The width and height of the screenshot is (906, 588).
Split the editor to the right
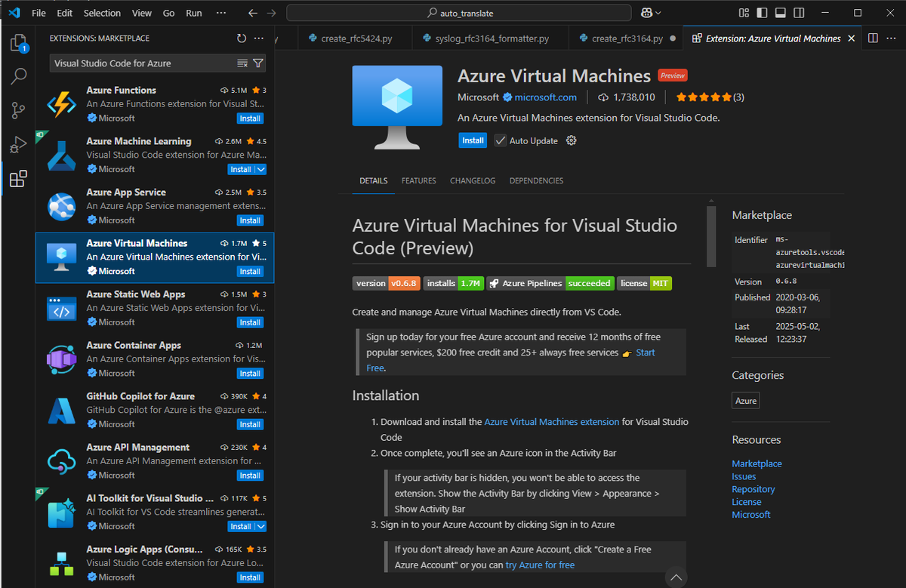pos(873,38)
